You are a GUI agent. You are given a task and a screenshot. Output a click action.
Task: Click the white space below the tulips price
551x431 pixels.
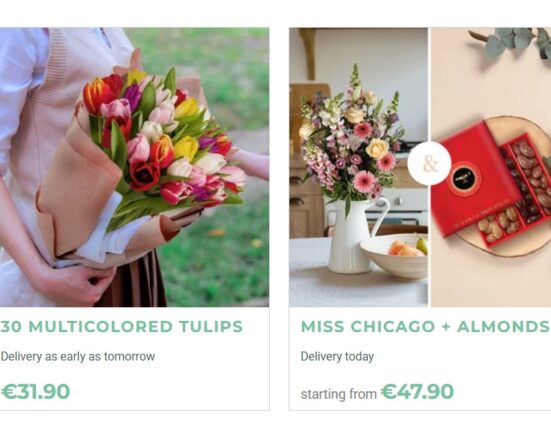click(135, 405)
